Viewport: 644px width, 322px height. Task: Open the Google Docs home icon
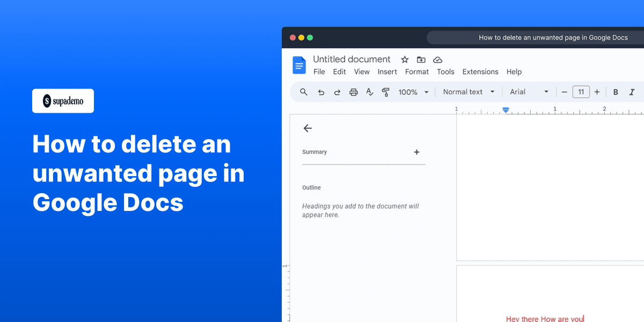pyautogui.click(x=299, y=64)
